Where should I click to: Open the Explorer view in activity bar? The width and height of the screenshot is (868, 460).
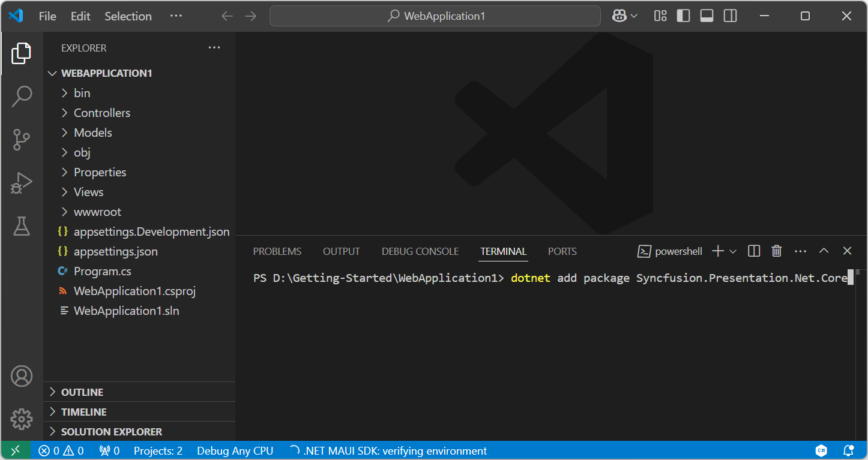pyautogui.click(x=22, y=53)
